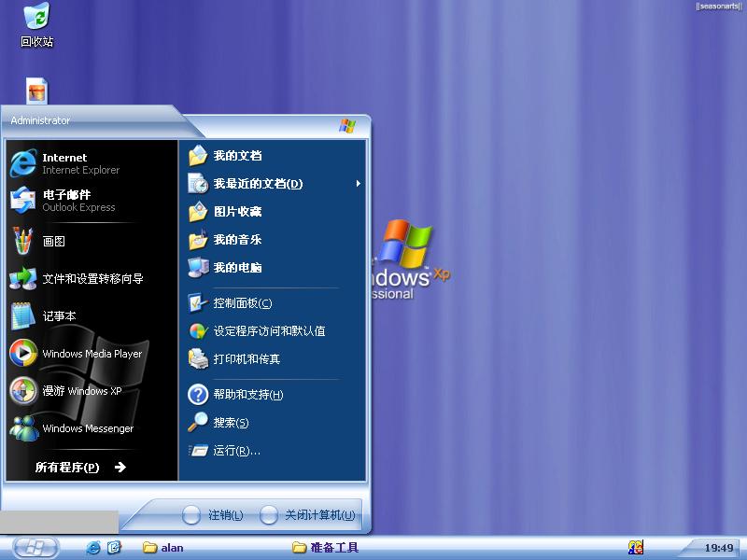This screenshot has width=747, height=560.
Task: Click the system tray icon left of the clock
Action: (636, 548)
